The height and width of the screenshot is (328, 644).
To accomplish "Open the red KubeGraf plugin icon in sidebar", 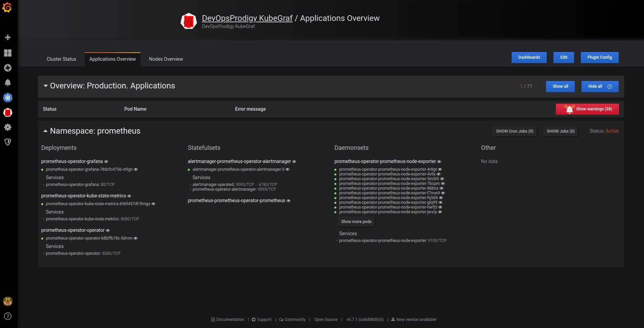I will coord(8,112).
